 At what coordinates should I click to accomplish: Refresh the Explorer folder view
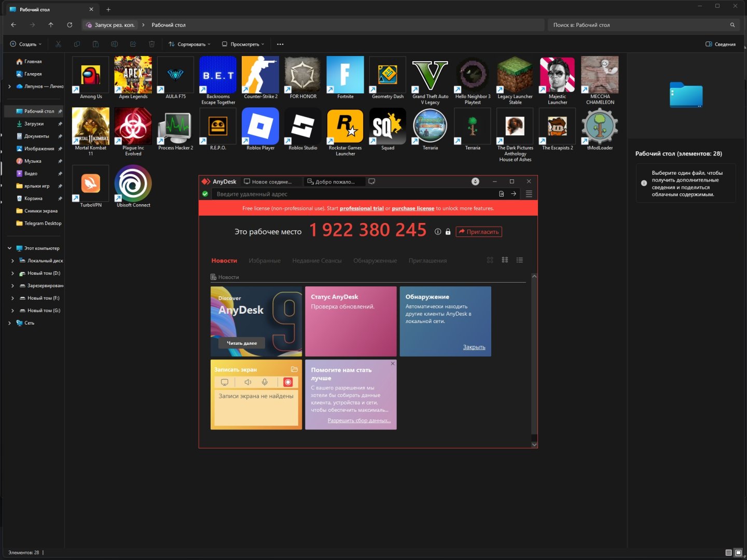(x=70, y=25)
